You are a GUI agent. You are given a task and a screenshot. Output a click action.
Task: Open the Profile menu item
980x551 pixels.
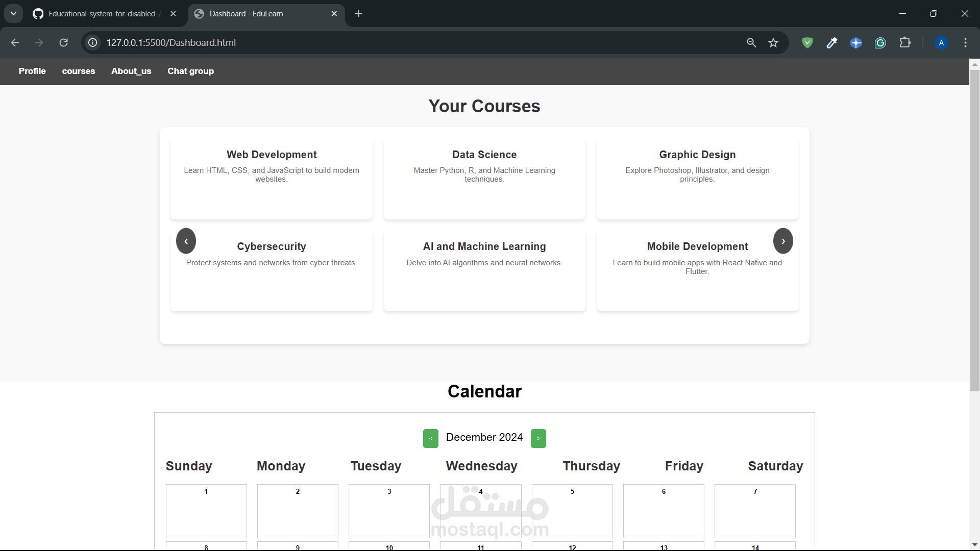point(32,71)
